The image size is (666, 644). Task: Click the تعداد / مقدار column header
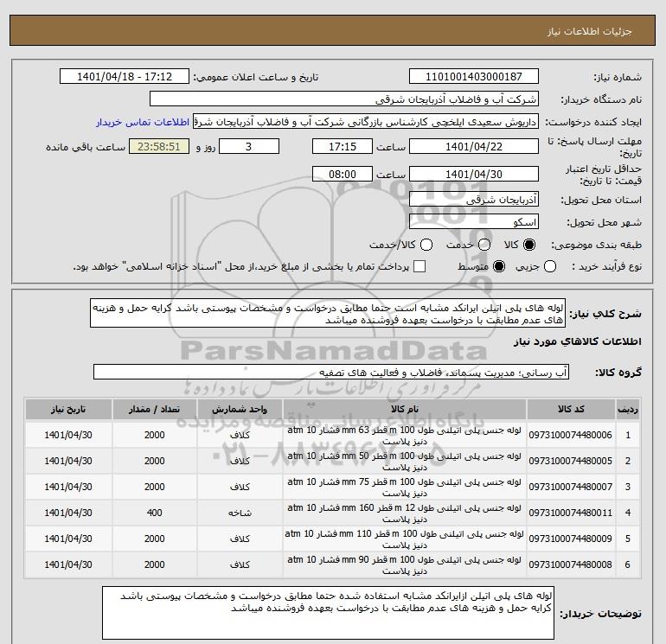tap(154, 409)
